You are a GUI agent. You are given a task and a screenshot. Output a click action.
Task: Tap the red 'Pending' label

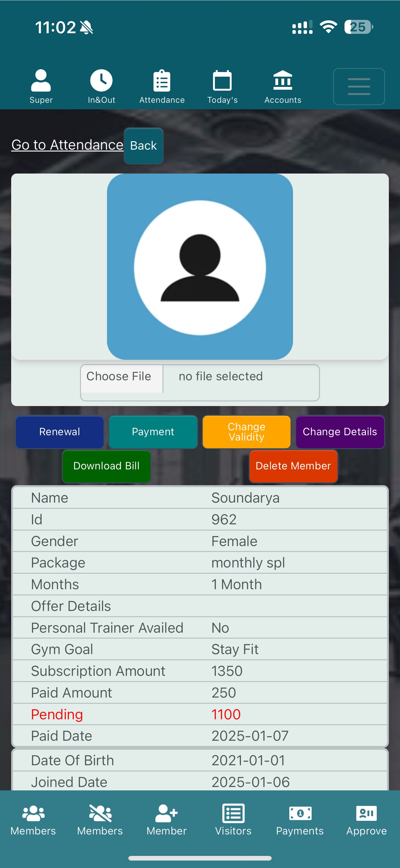tap(57, 714)
